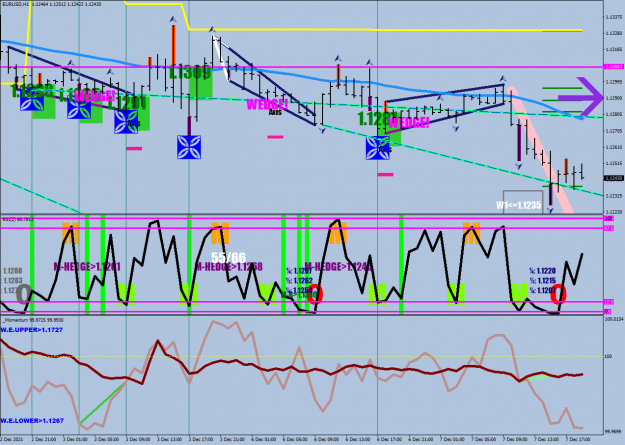Select the _Momentum indicator title text
Screen dimensions: 625x445
(x=33, y=320)
